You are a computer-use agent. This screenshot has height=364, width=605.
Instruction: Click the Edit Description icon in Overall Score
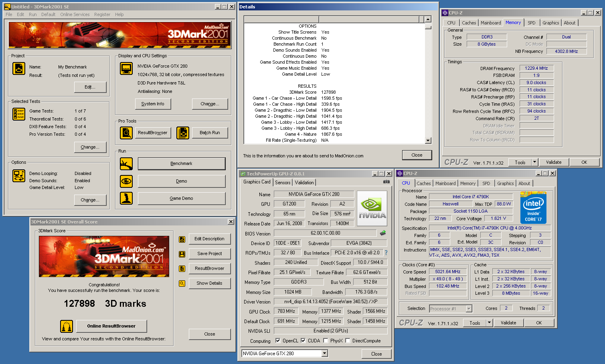182,239
